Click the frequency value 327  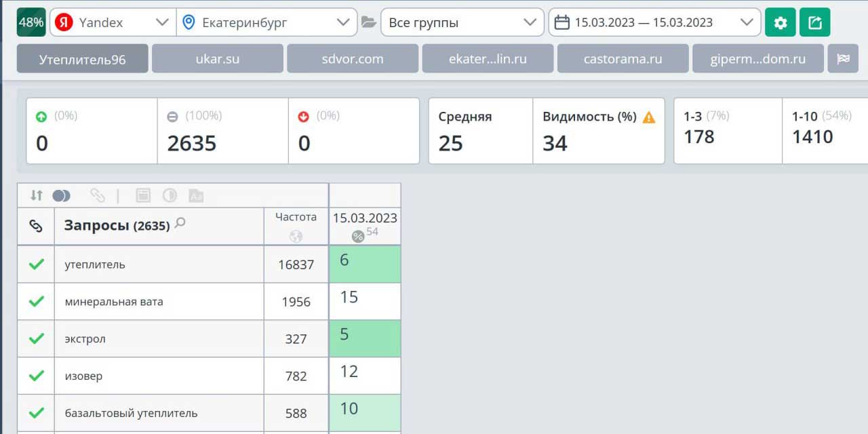296,339
